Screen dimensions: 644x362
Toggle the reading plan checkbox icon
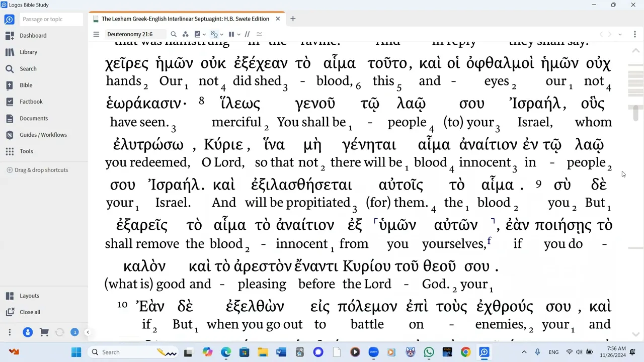[198, 34]
